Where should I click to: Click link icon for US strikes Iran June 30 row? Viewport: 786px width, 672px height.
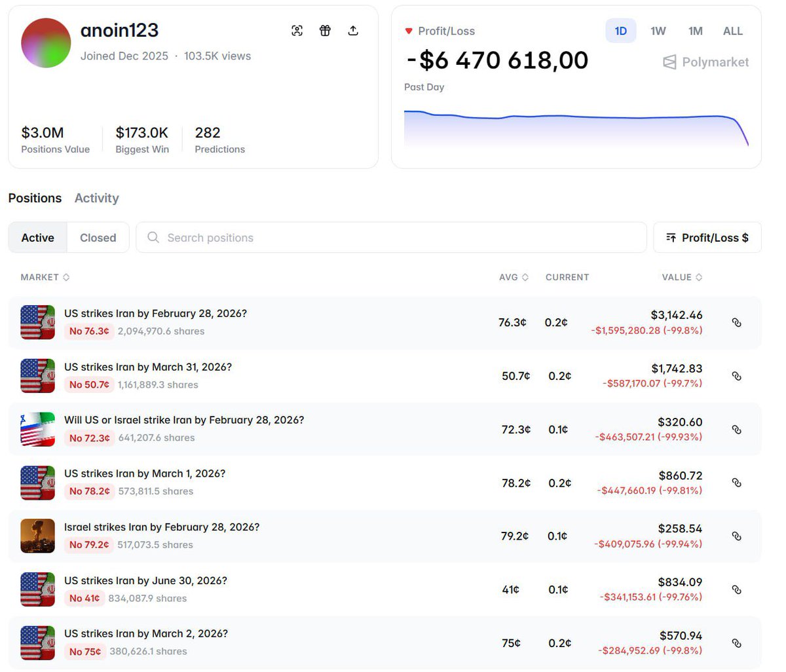736,589
